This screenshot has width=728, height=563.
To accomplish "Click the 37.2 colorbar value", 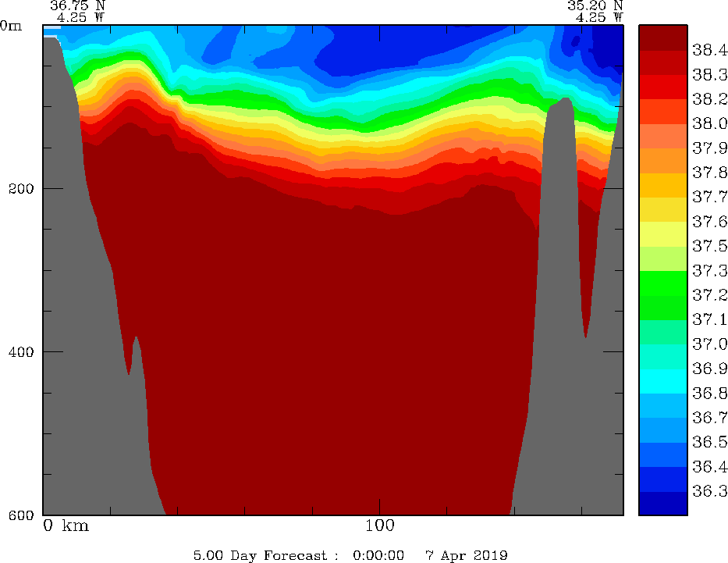I will tap(709, 295).
